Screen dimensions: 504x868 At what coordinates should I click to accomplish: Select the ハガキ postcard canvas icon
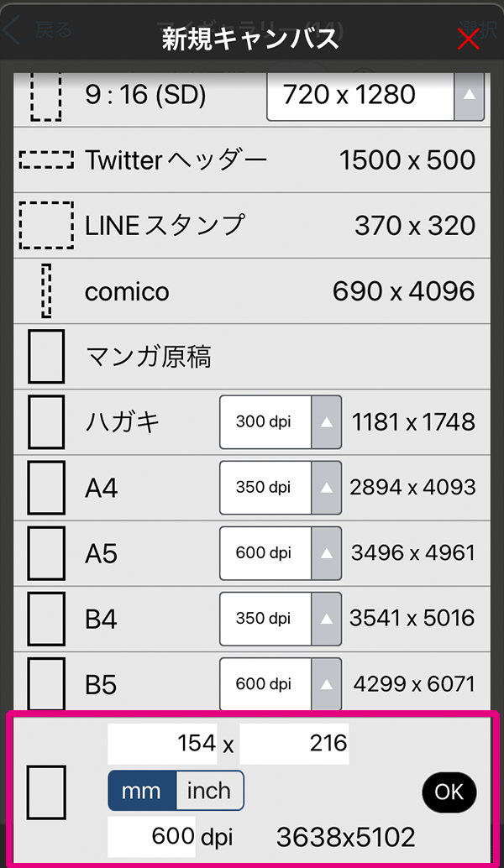pos(46,421)
